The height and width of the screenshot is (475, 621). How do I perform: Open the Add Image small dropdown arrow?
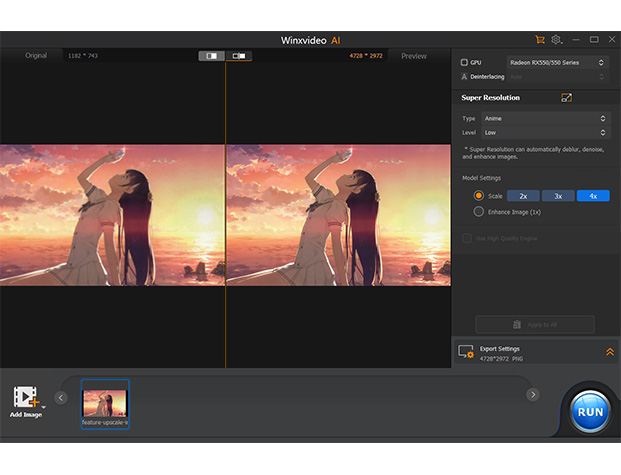[44, 407]
